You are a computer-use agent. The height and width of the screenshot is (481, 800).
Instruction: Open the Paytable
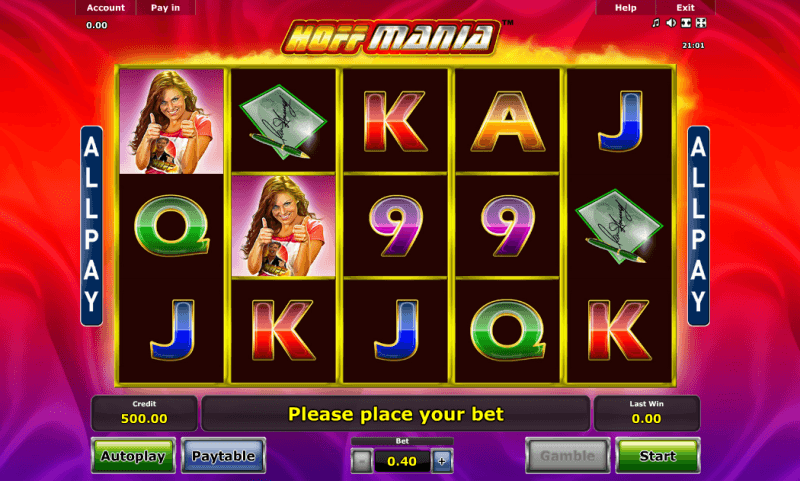(x=223, y=455)
